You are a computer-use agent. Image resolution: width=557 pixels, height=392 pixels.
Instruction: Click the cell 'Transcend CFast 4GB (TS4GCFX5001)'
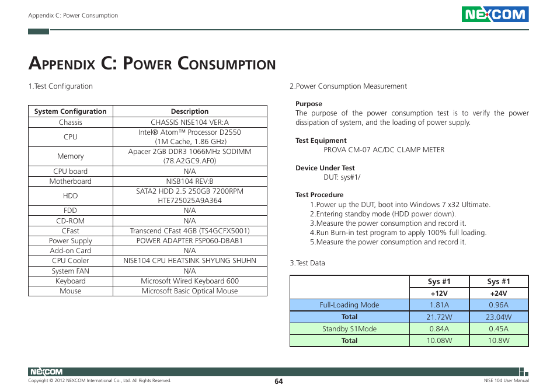(190, 231)
